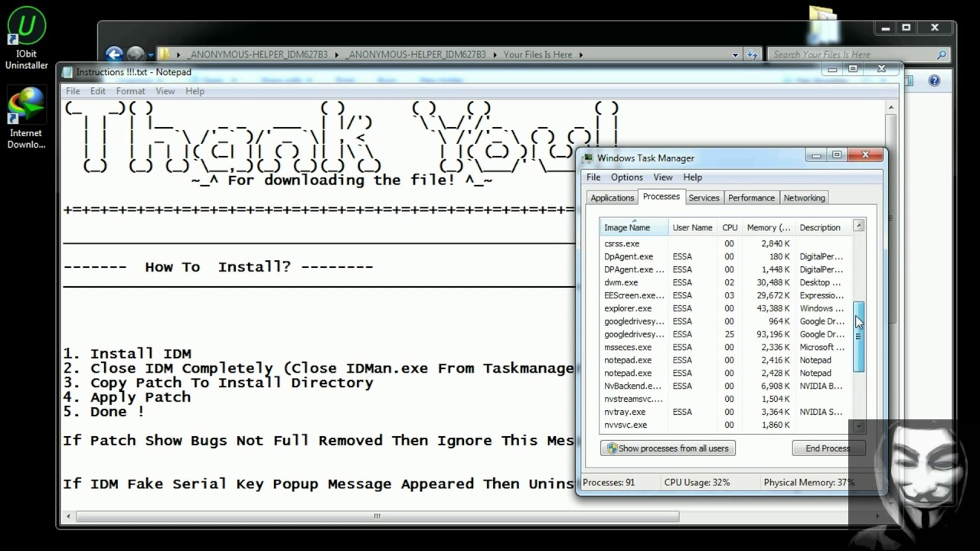Click Notepad horizontal scroll left arrow
The image size is (980, 551).
tap(67, 516)
